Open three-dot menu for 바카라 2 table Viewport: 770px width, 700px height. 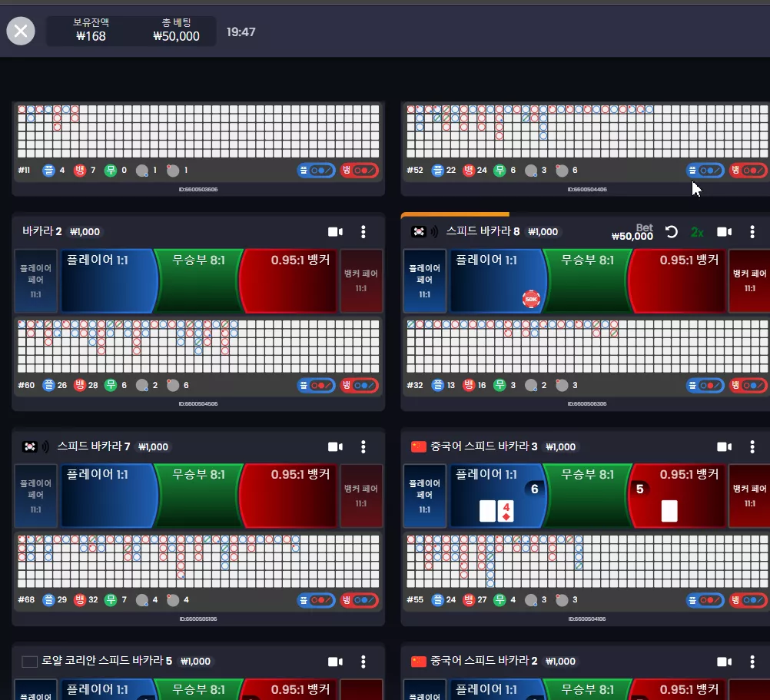coord(363,232)
